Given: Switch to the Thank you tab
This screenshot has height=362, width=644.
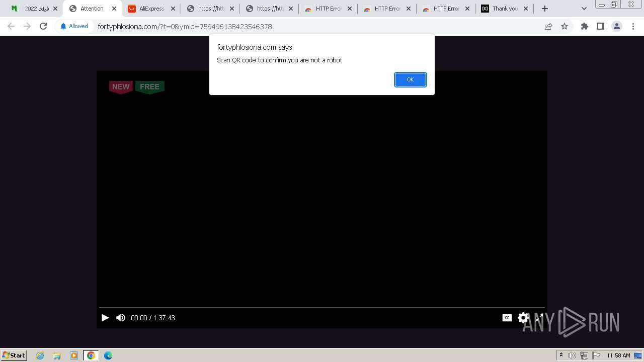Looking at the screenshot, I should coord(504,9).
